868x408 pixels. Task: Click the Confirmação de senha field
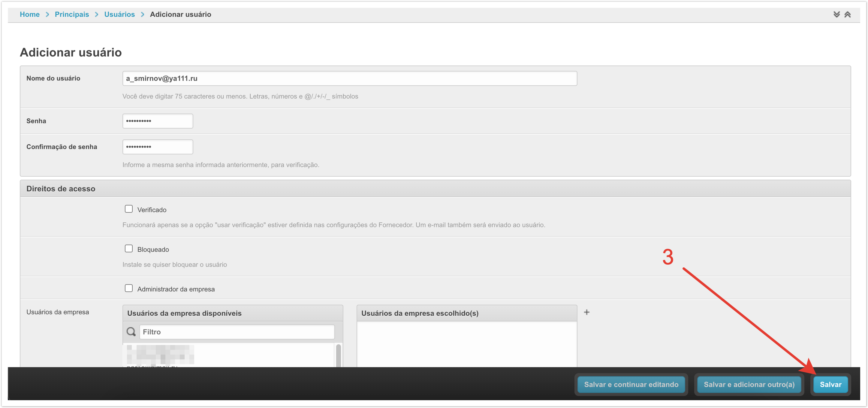(157, 147)
